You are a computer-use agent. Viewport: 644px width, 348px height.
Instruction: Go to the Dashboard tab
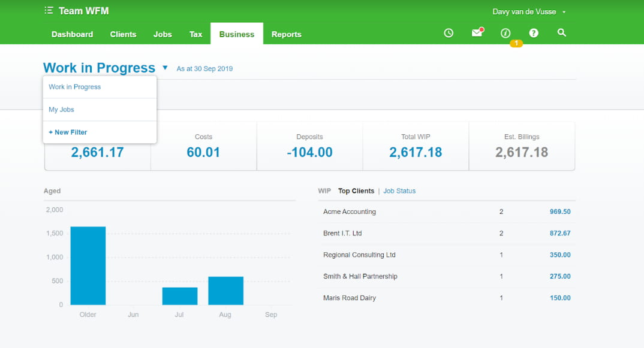pyautogui.click(x=72, y=34)
